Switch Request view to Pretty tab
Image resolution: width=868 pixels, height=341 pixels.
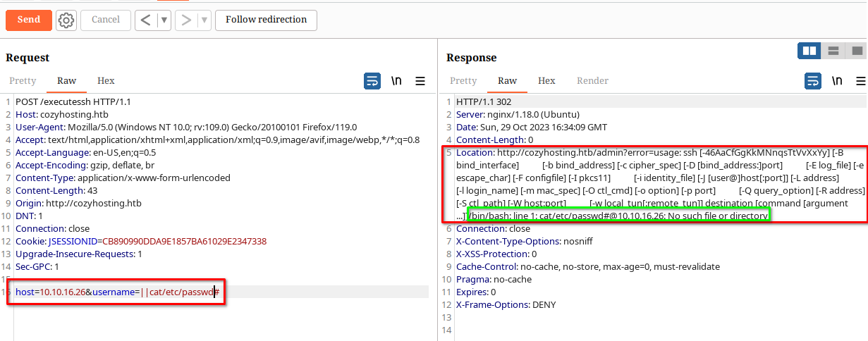coord(23,81)
